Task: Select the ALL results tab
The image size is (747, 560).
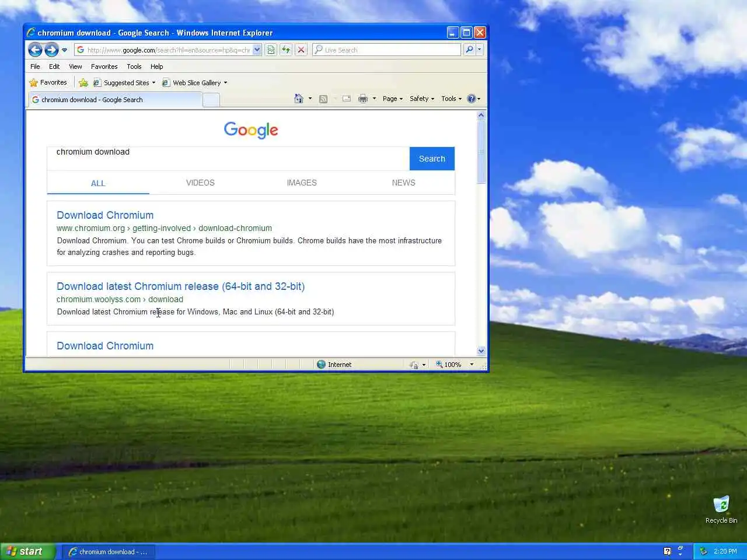Action: click(98, 183)
